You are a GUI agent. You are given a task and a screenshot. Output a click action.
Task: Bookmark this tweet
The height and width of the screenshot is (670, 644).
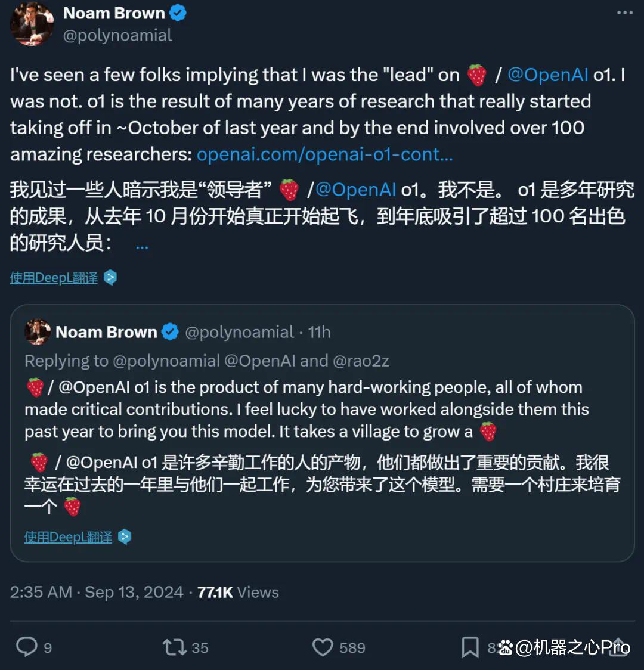click(470, 647)
